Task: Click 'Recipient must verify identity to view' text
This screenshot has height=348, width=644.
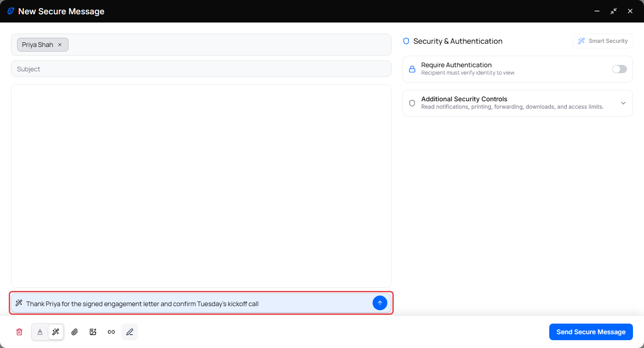Action: [x=468, y=73]
